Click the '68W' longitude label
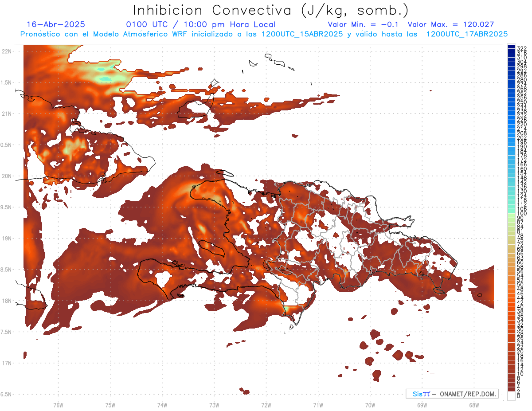The image size is (532, 411). [474, 405]
